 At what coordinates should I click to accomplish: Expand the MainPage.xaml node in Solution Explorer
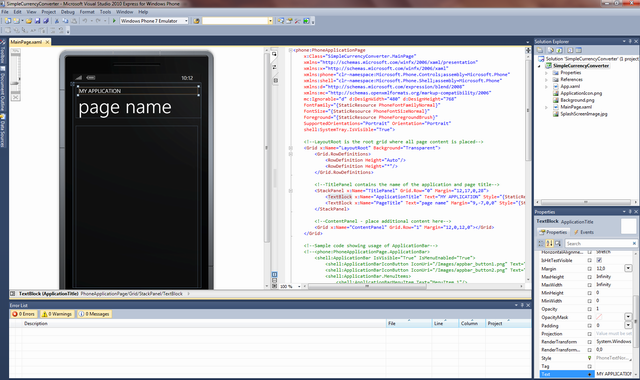(x=547, y=107)
